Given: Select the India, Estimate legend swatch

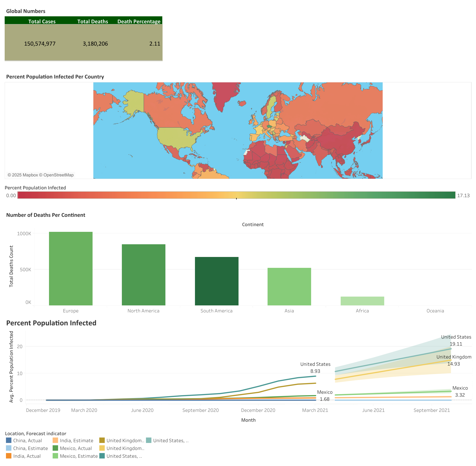Looking at the screenshot, I should [x=55, y=440].
